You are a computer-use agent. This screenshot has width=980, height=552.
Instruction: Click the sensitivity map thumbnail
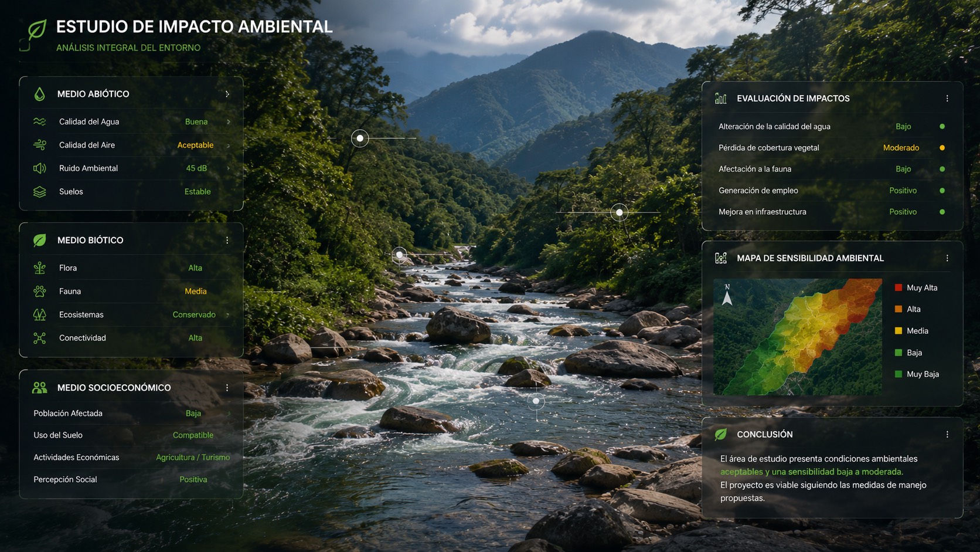(798, 337)
